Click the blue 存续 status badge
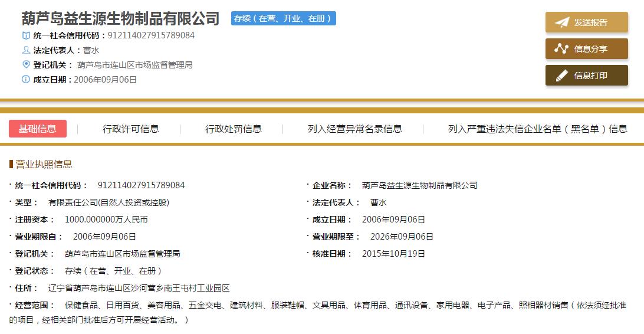The height and width of the screenshot is (334, 644). point(284,18)
